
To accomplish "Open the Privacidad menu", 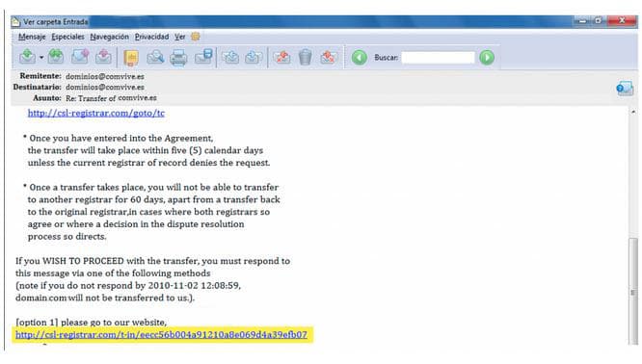I will tap(151, 37).
